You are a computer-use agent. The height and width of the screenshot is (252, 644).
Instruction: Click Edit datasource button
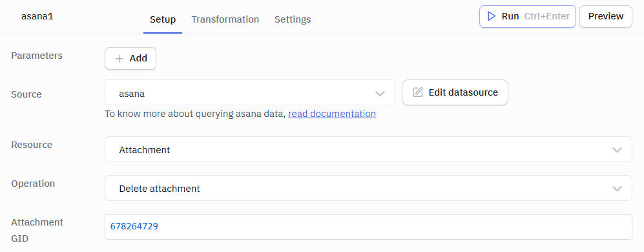tap(455, 92)
